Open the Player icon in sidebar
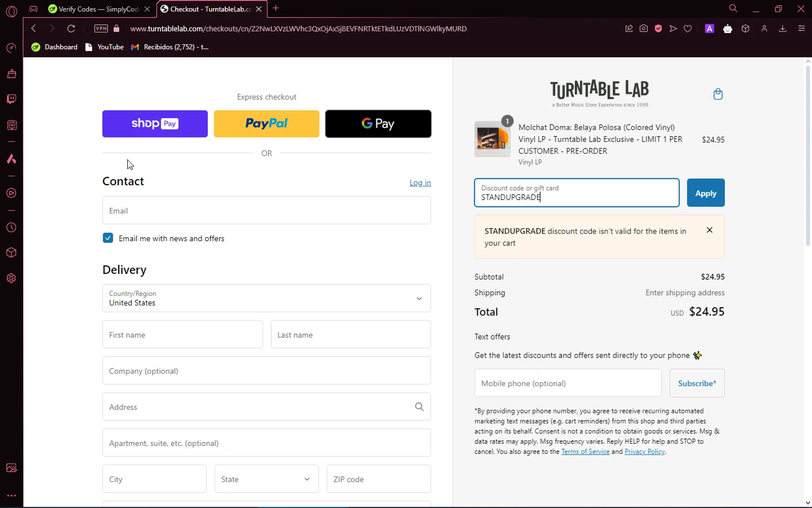Viewport: 812px width, 508px height. coord(11,193)
